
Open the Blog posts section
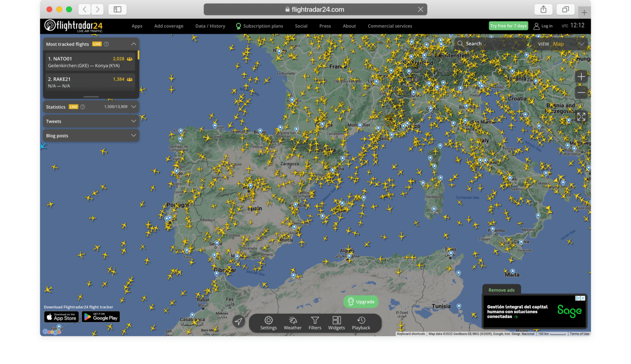pyautogui.click(x=134, y=135)
